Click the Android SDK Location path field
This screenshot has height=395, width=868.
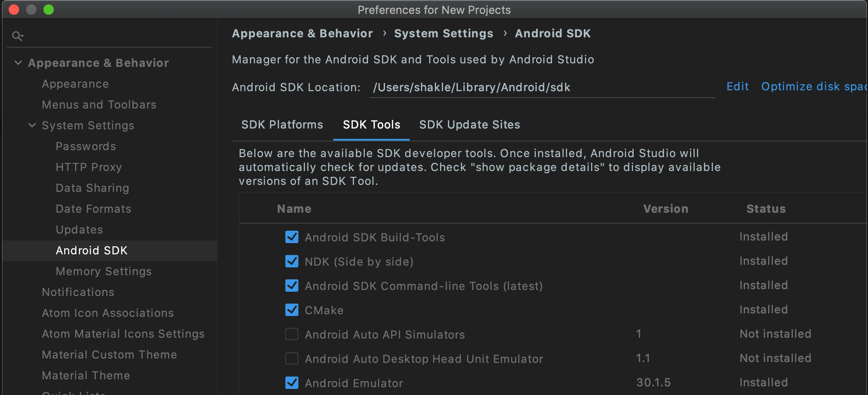point(542,88)
